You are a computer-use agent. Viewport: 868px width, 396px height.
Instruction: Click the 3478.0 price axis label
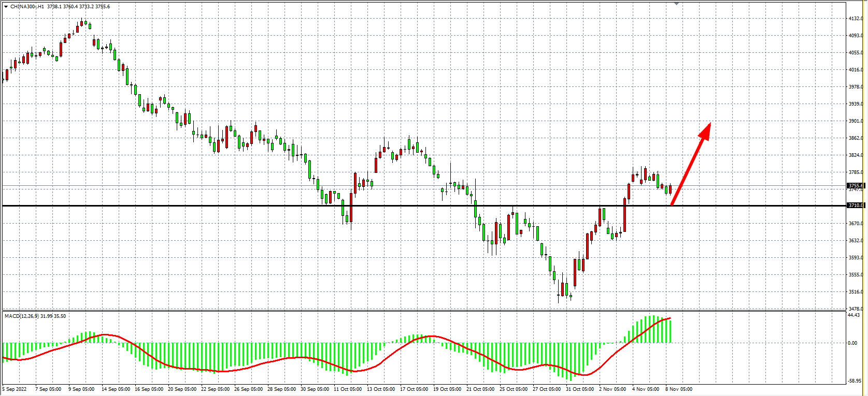[855, 309]
